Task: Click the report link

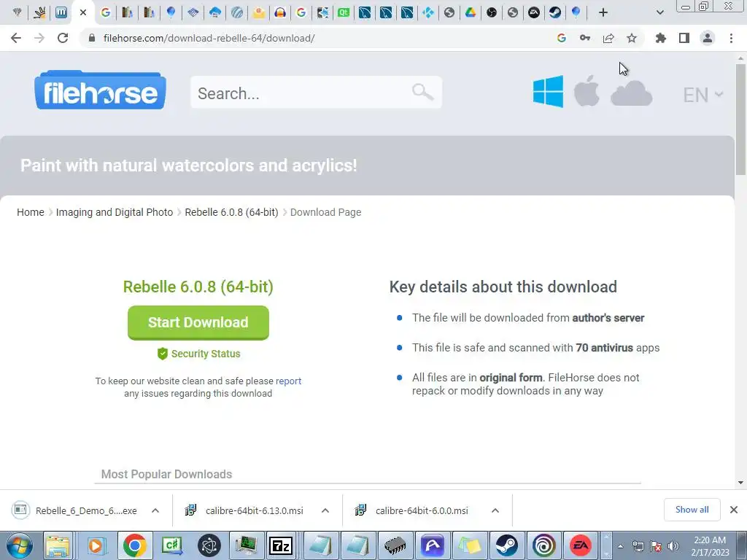Action: point(288,381)
